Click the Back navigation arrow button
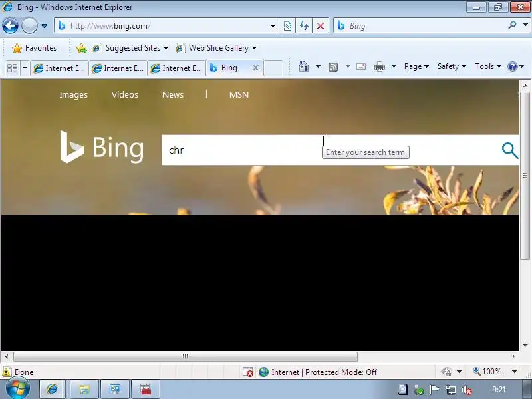Image resolution: width=532 pixels, height=399 pixels. 10,26
